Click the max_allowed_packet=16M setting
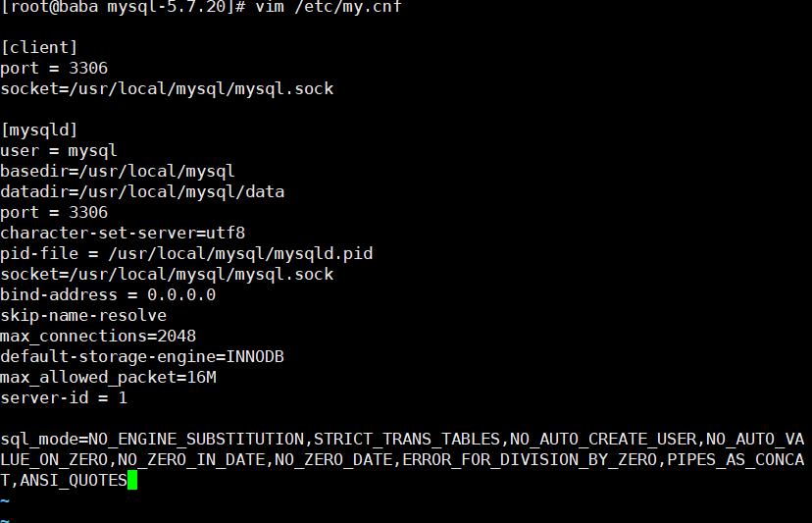 pyautogui.click(x=107, y=377)
